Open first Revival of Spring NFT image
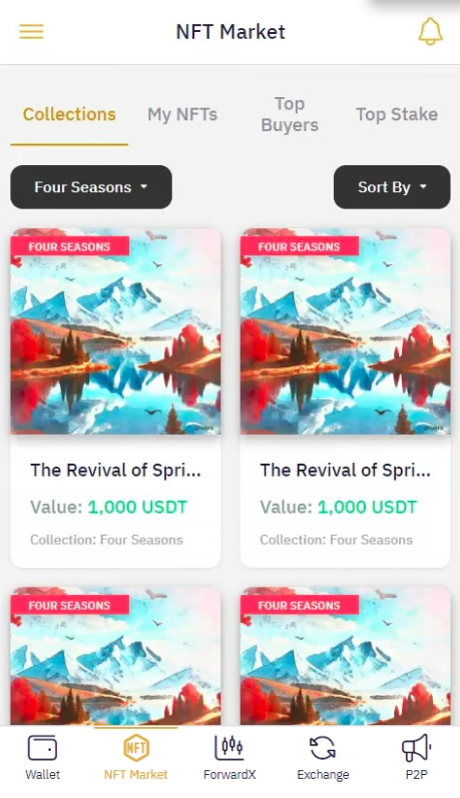This screenshot has height=798, width=460. (116, 331)
